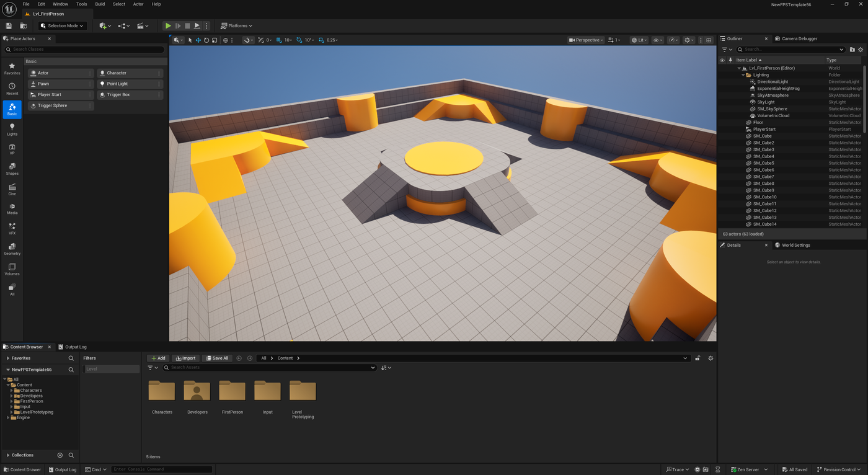Viewport: 868px width, 475px height.
Task: Open the Tools menu
Action: tap(81, 4)
